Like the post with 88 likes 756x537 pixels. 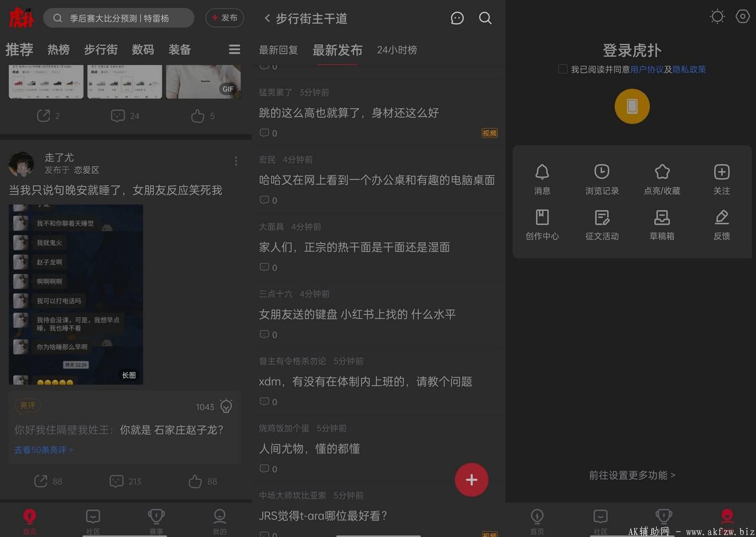click(x=203, y=482)
